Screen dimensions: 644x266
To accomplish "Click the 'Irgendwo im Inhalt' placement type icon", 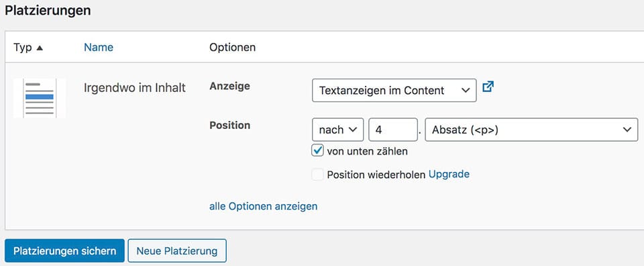I will click(40, 98).
